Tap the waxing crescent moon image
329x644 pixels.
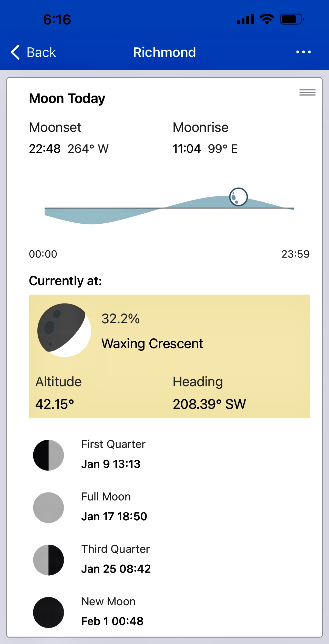(64, 330)
